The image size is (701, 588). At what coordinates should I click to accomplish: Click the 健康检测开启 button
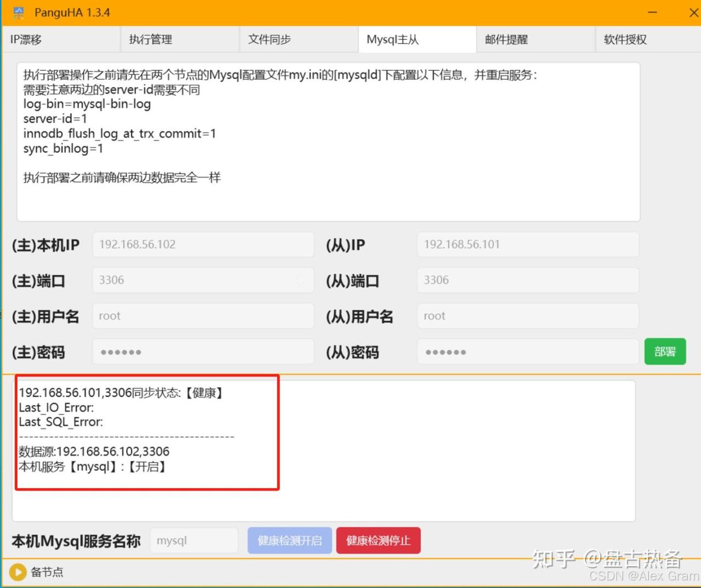290,540
